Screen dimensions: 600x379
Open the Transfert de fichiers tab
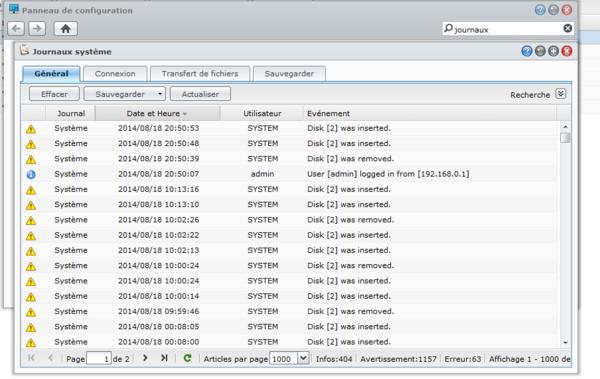tap(200, 74)
